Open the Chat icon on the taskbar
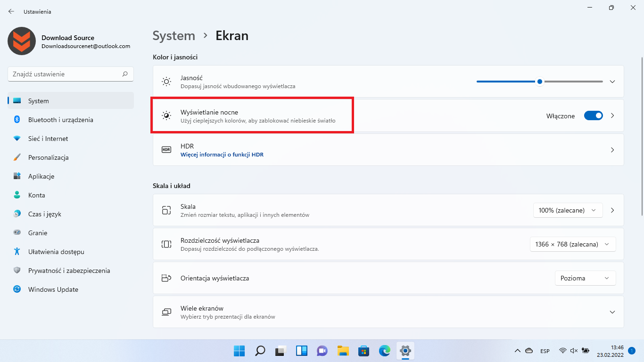Image resolution: width=644 pixels, height=362 pixels. [322, 351]
